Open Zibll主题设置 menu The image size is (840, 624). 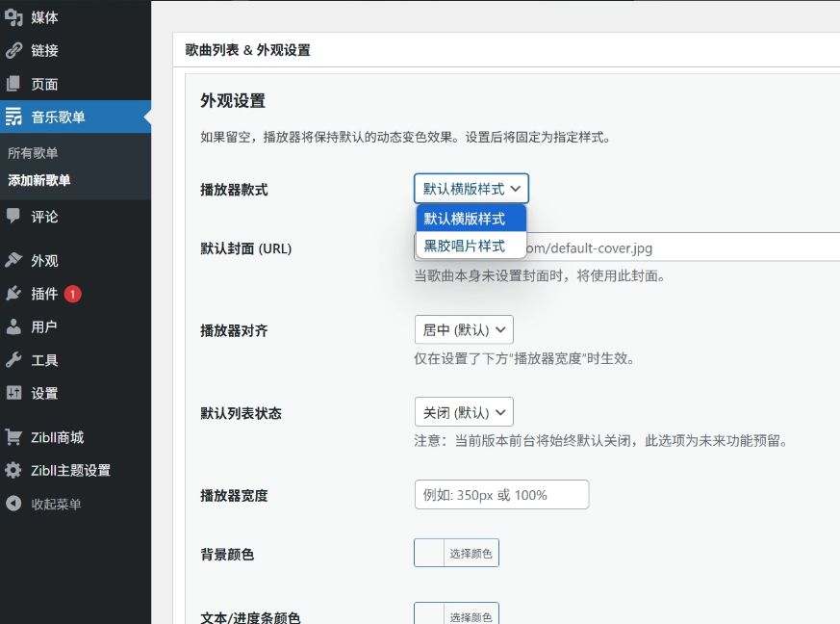(76, 471)
